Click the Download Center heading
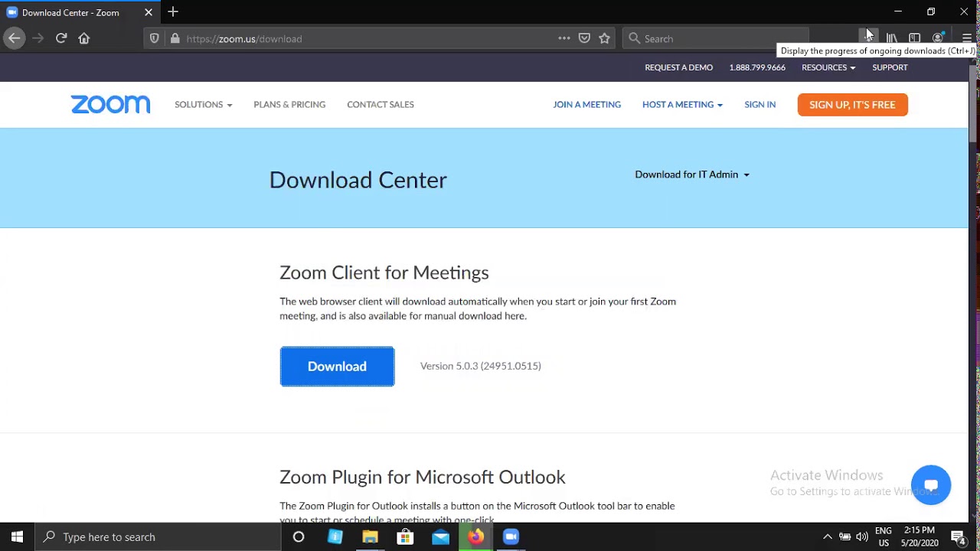This screenshot has width=980, height=551. click(358, 180)
